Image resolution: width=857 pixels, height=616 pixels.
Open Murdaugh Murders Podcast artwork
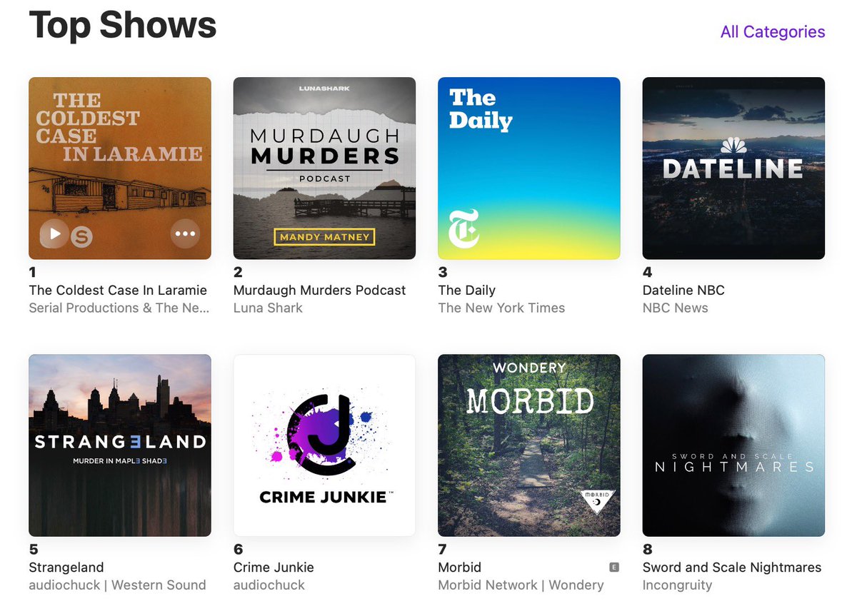pyautogui.click(x=324, y=168)
